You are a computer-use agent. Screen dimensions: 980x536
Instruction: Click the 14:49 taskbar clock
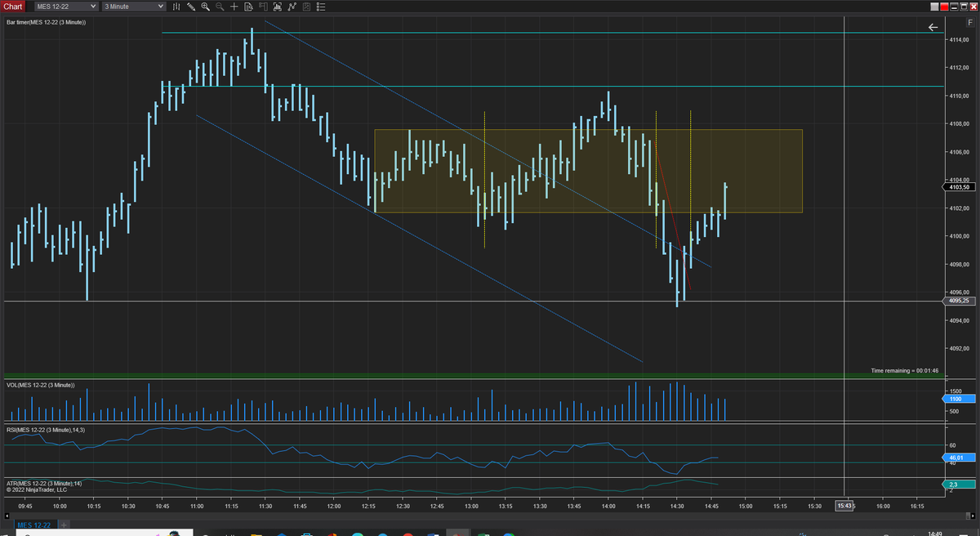coord(935,533)
